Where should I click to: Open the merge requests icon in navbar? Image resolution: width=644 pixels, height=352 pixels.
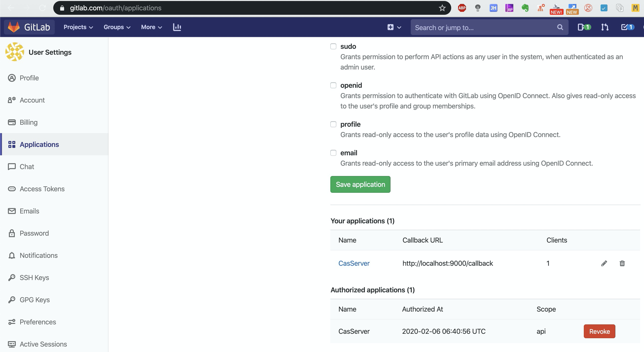[605, 27]
